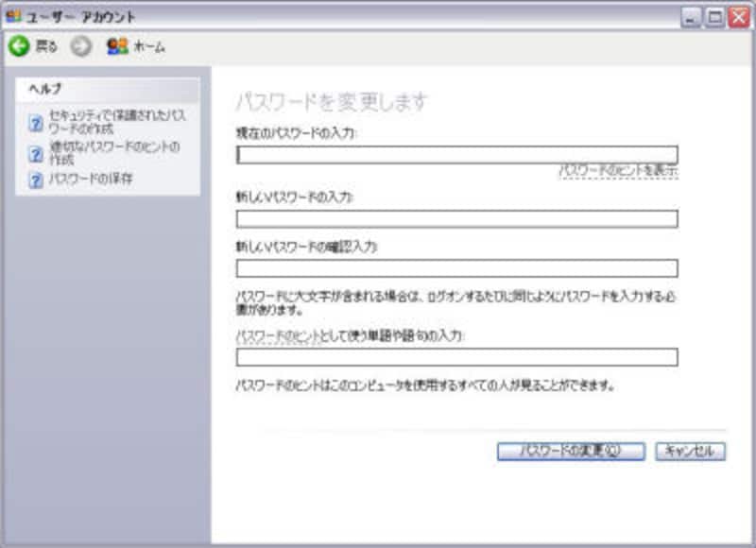Click the Home (ホーム) users icon
The image size is (756, 548).
(x=117, y=46)
